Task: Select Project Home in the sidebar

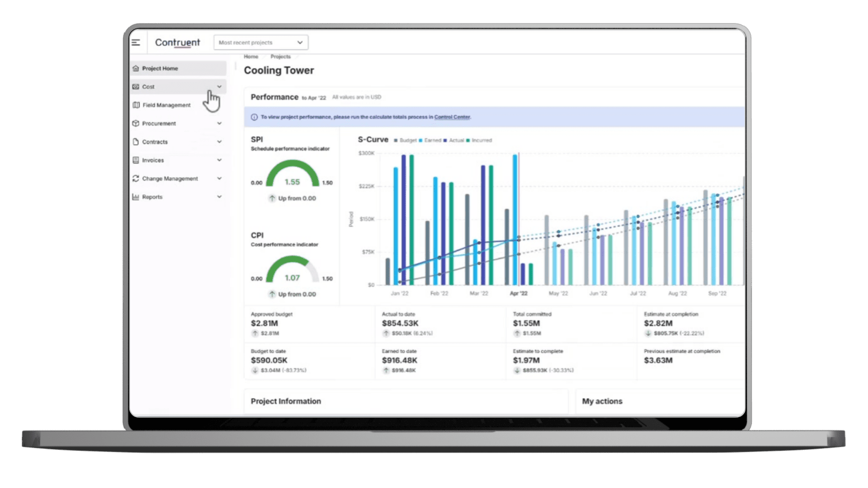Action: pyautogui.click(x=178, y=68)
